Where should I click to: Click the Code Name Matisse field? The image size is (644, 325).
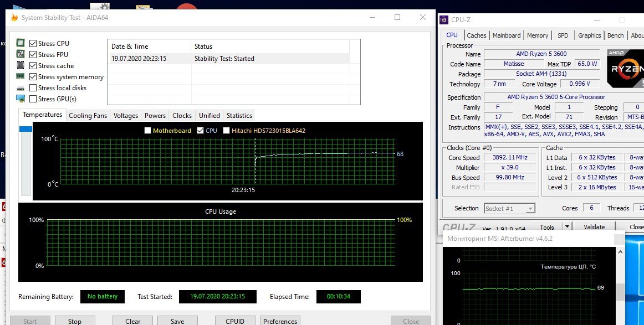[514, 64]
